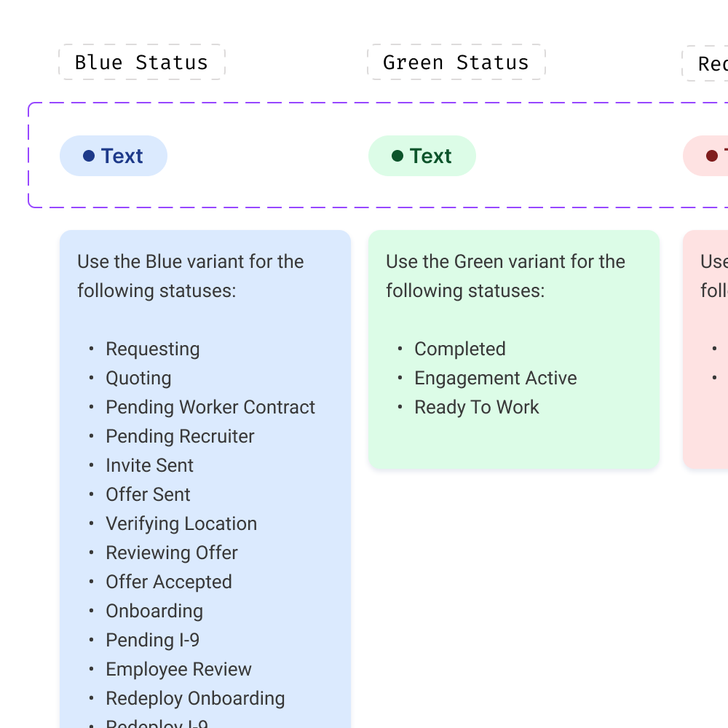Click 'Pending Recruiter' list item

pos(180,436)
